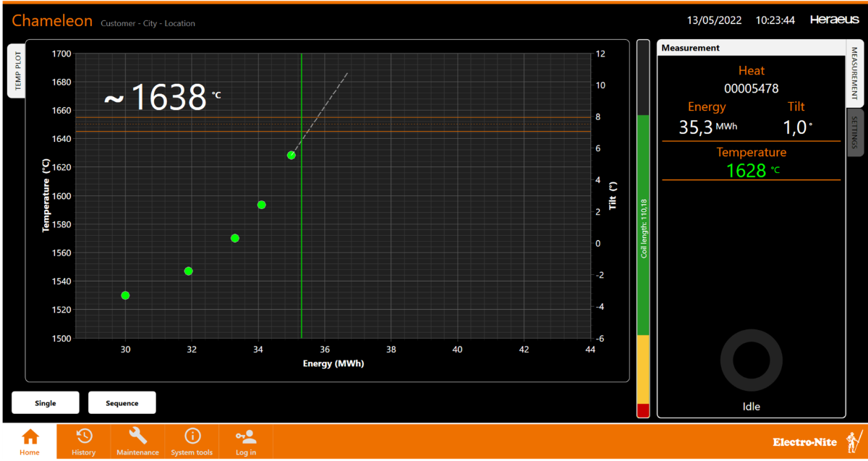Click the latest data point near 35 MWh
This screenshot has width=868, height=461.
click(x=291, y=155)
